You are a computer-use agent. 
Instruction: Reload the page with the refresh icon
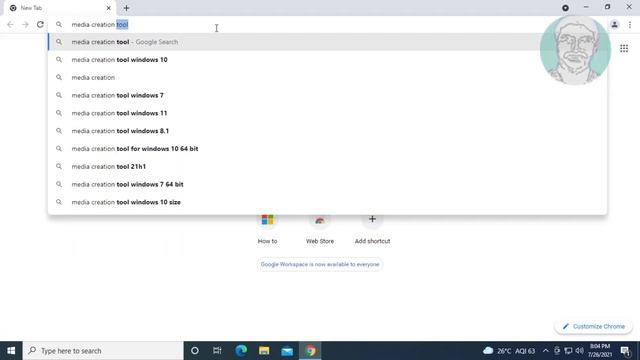[x=40, y=24]
